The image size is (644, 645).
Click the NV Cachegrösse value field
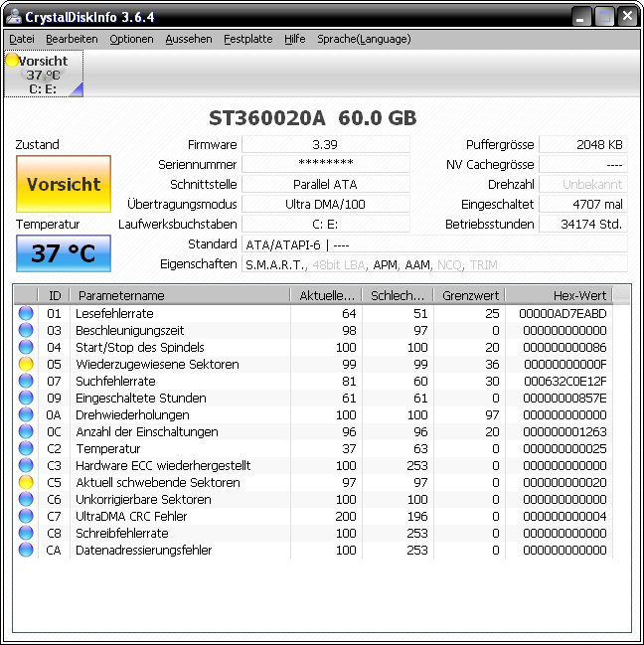tap(583, 164)
